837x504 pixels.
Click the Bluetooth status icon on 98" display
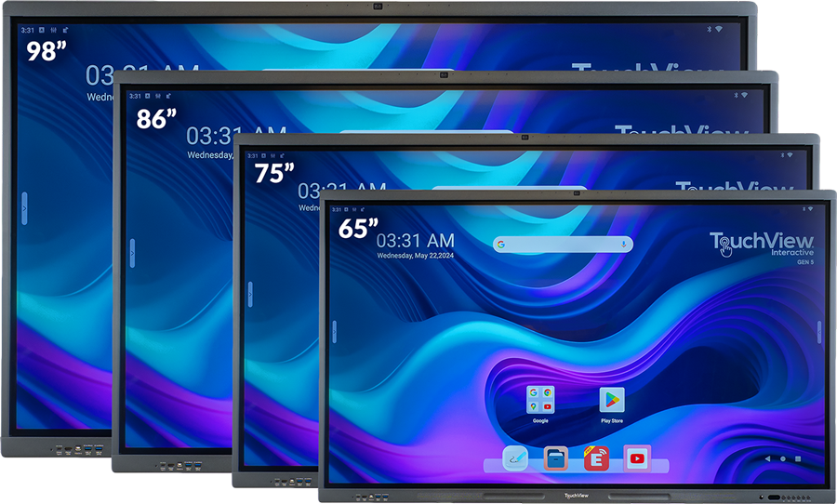710,29
